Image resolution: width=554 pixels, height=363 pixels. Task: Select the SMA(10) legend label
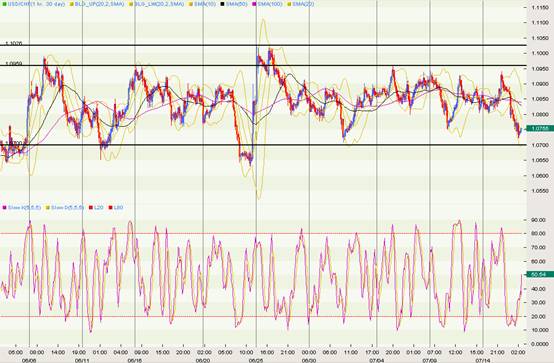[205, 4]
